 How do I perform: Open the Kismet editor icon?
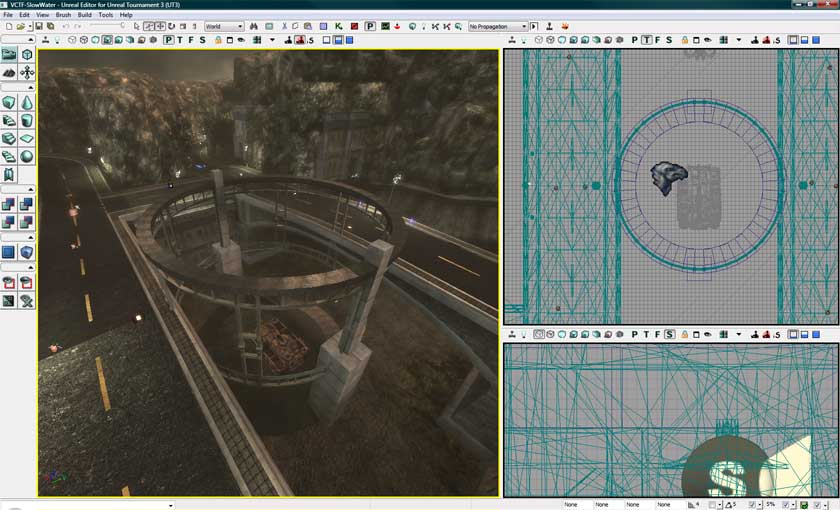click(x=339, y=26)
